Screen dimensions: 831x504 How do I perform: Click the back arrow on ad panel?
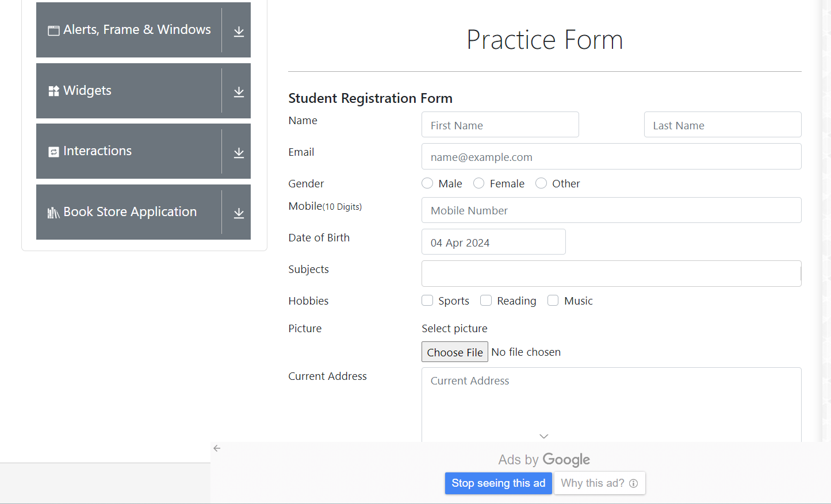click(x=217, y=448)
